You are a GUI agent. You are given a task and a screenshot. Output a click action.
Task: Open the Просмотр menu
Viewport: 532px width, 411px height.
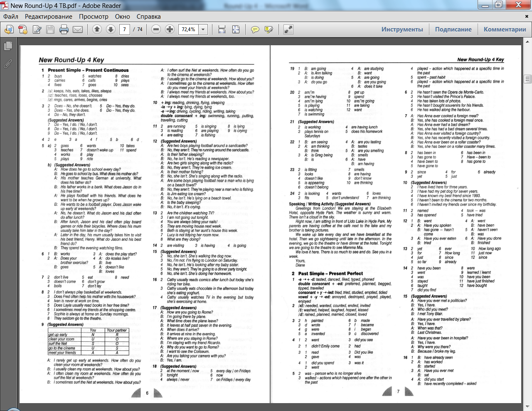pos(94,17)
